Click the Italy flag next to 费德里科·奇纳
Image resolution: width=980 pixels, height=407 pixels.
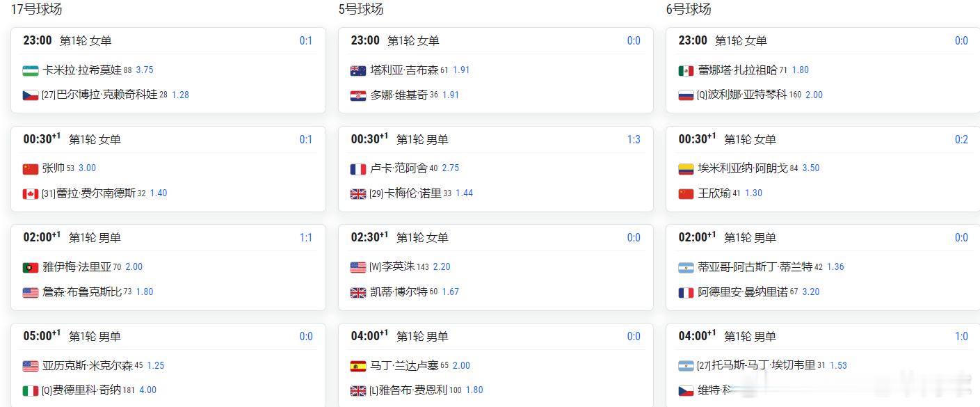tap(31, 390)
